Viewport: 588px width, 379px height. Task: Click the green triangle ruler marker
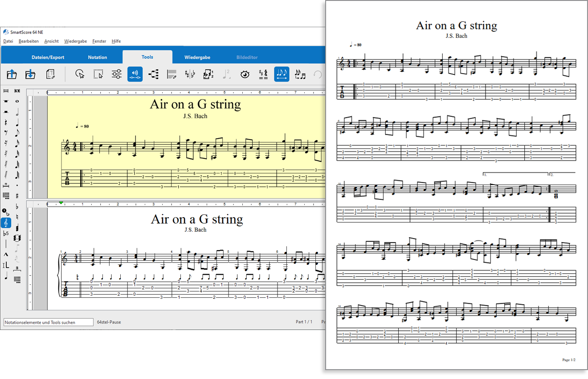pos(61,203)
